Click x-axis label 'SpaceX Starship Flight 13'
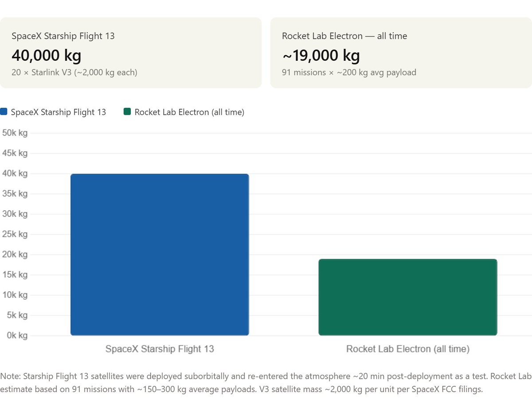This screenshot has height=408, width=532. click(160, 349)
